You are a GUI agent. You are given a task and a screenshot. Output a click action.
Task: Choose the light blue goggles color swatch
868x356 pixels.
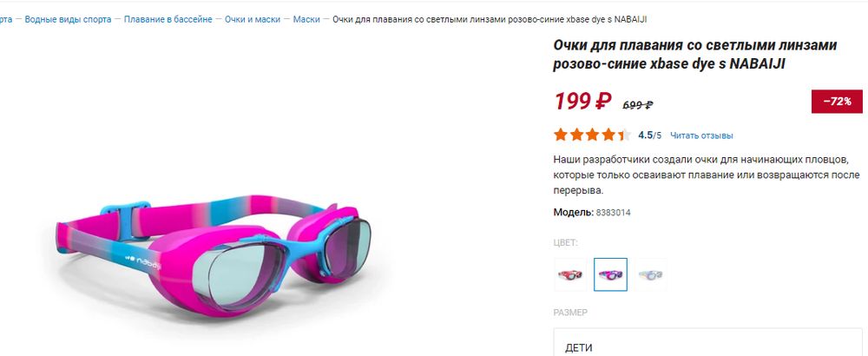(650, 274)
